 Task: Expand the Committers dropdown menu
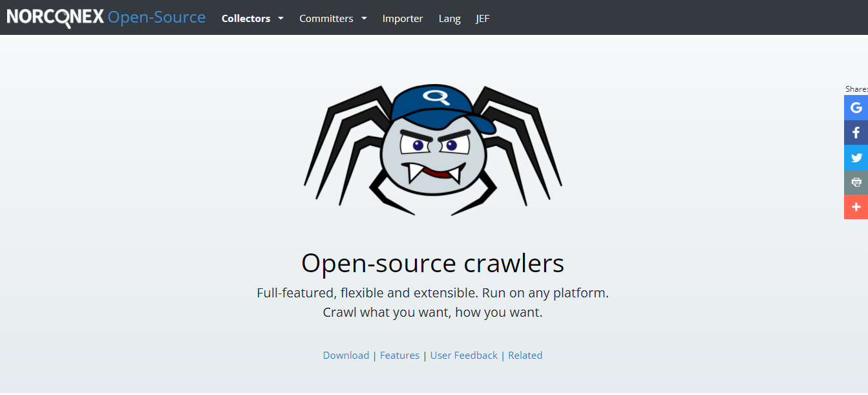click(333, 18)
